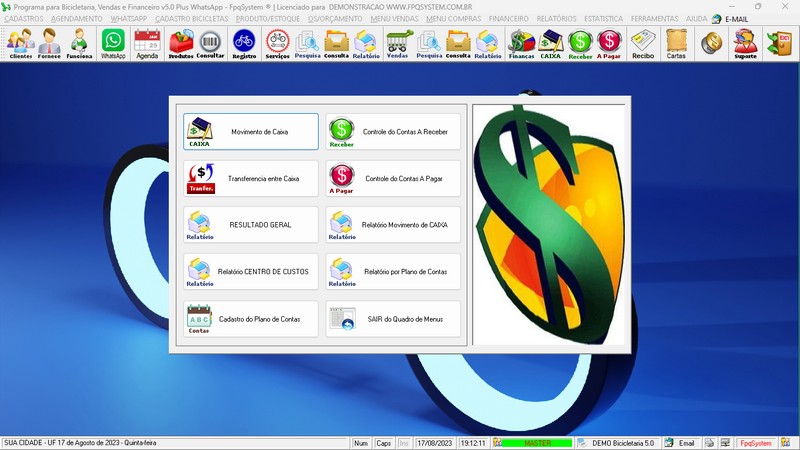800x450 pixels.
Task: Open the Cartas toolbar icon
Action: click(x=676, y=42)
